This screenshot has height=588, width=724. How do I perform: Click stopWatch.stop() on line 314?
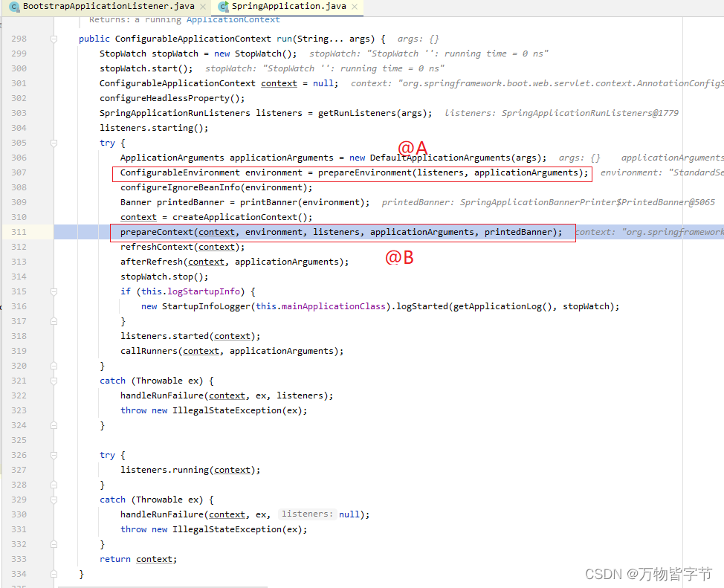click(164, 277)
